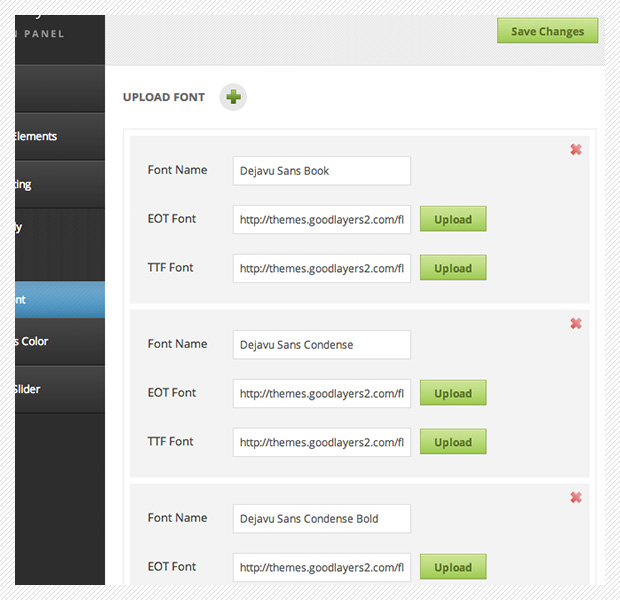Focus the Font Name field containing Dejavu Sans Book

(x=321, y=171)
